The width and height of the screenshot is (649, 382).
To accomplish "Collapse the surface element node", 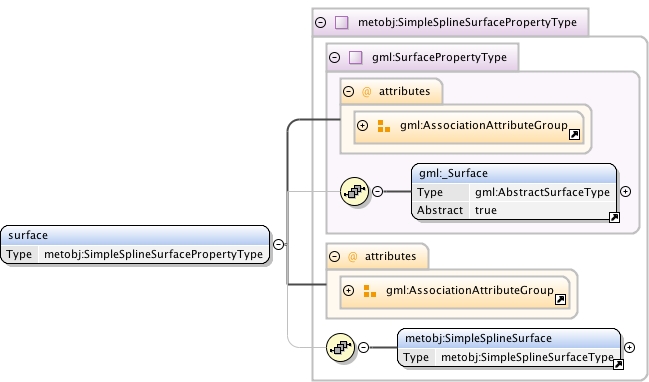I will pos(279,244).
